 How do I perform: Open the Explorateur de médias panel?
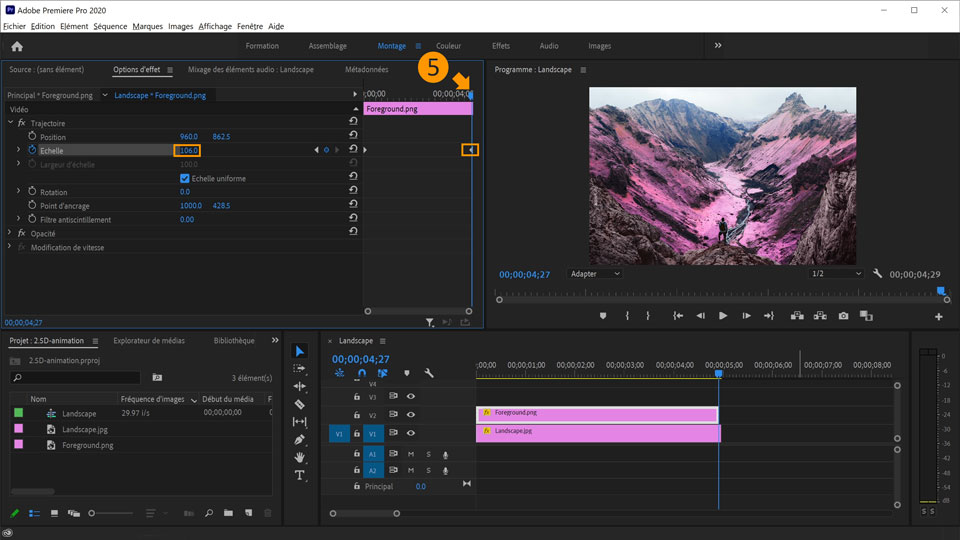[148, 341]
